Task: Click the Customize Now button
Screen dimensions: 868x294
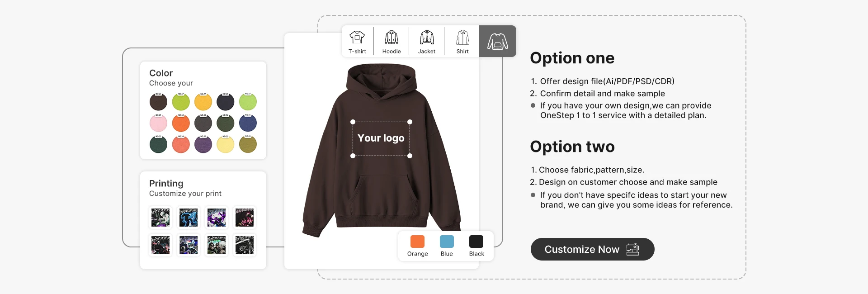Action: 592,249
